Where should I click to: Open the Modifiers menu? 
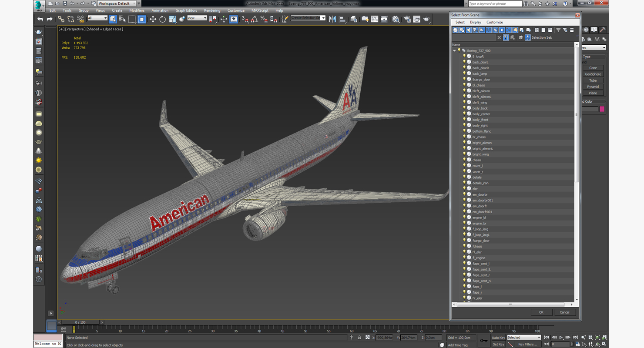[x=137, y=10]
